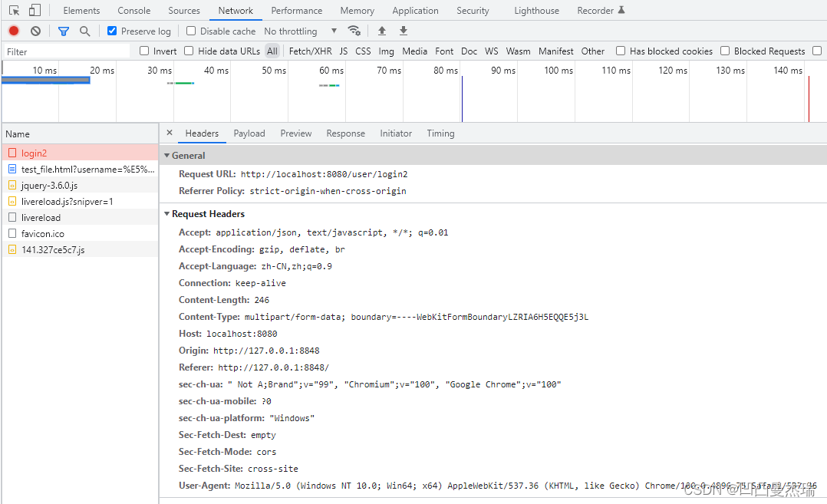Click the Request URL value text
This screenshot has height=504, width=827.
pyautogui.click(x=324, y=174)
